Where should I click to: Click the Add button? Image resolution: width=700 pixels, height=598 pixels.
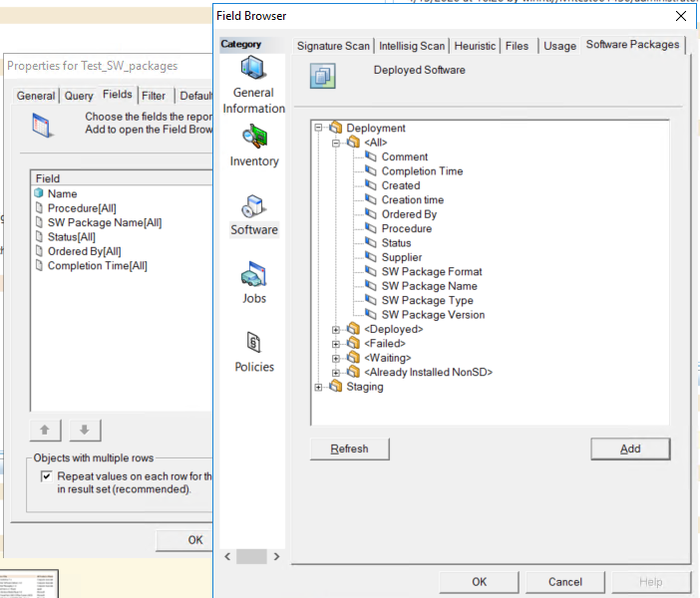coord(630,448)
